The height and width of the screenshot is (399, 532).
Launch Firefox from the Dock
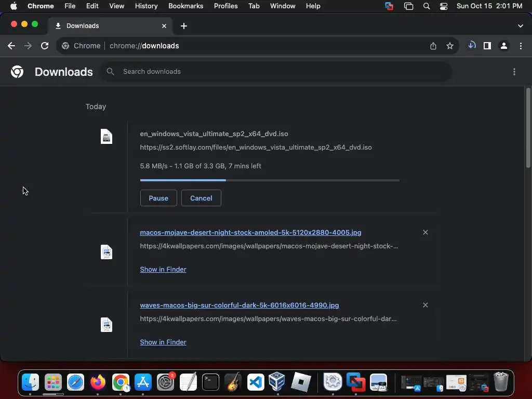click(x=98, y=382)
